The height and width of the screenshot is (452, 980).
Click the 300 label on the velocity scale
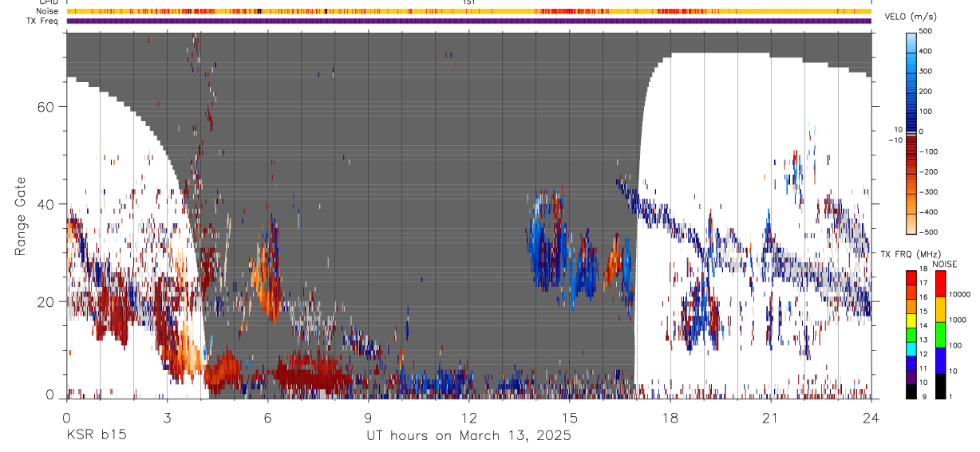pos(927,71)
